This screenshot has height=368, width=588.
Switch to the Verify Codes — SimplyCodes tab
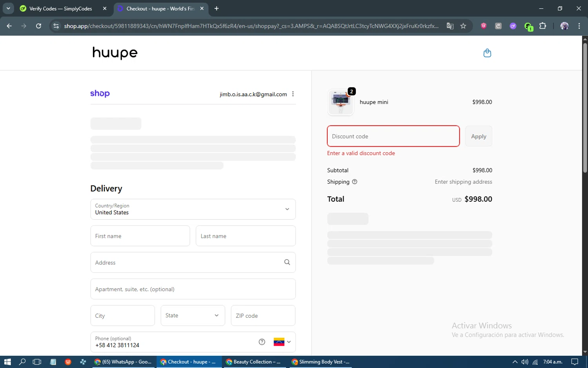click(x=63, y=8)
